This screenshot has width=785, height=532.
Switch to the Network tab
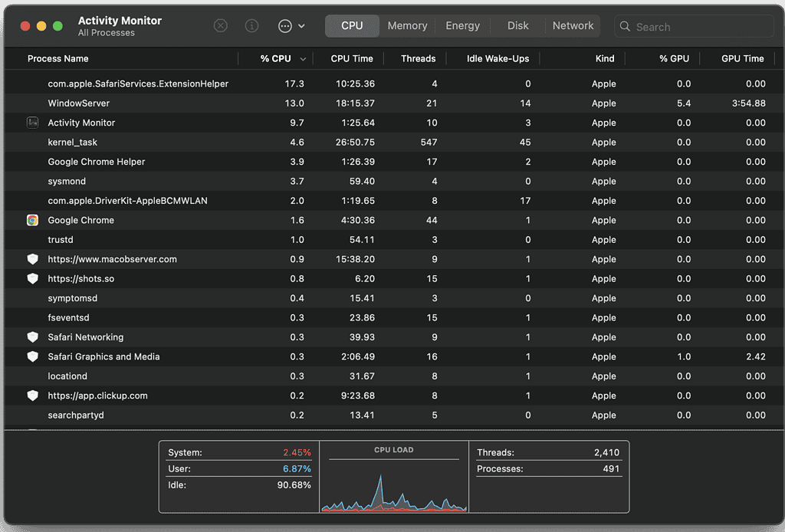point(573,25)
